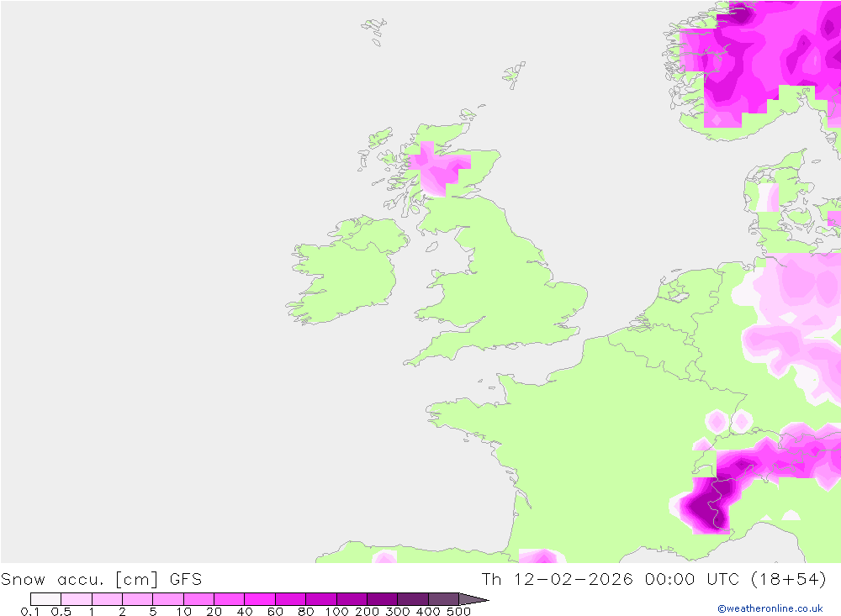Select the 40 cm legend color swatch
This screenshot has height=616, width=841.
[260, 599]
